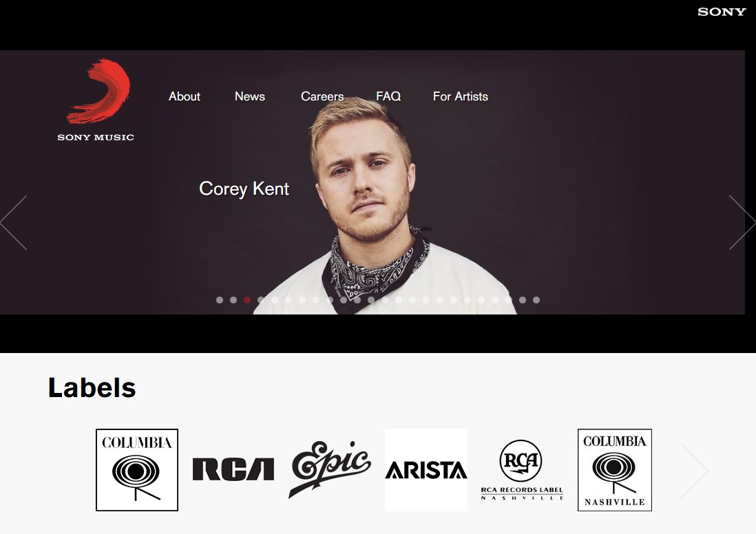The height and width of the screenshot is (534, 756).
Task: Go to previous hero slide arrow
Action: click(14, 223)
